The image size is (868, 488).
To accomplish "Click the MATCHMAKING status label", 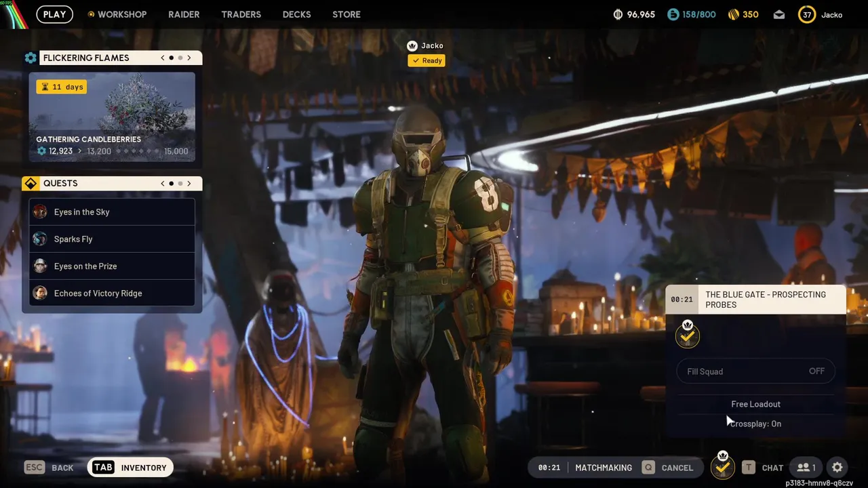I will click(x=604, y=468).
